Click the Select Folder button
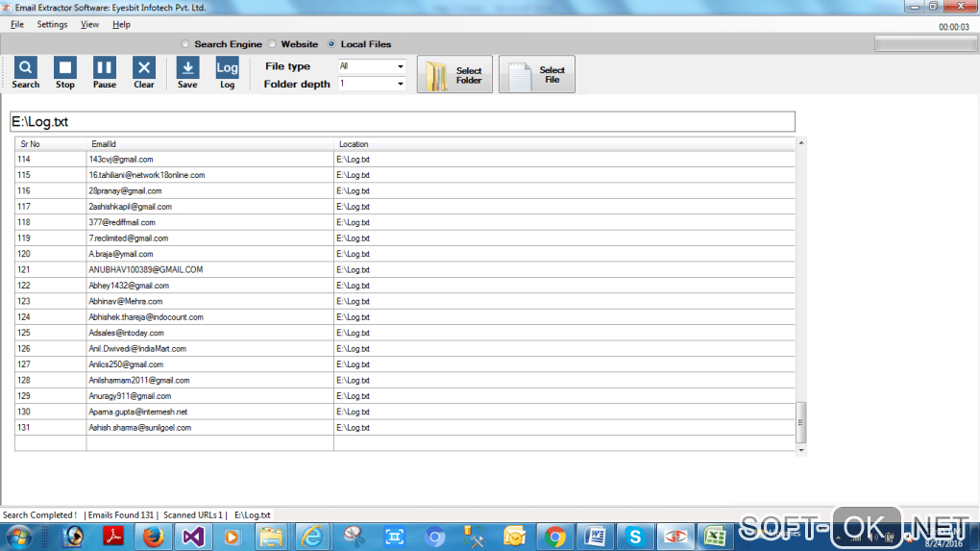980x551 pixels. (x=454, y=75)
